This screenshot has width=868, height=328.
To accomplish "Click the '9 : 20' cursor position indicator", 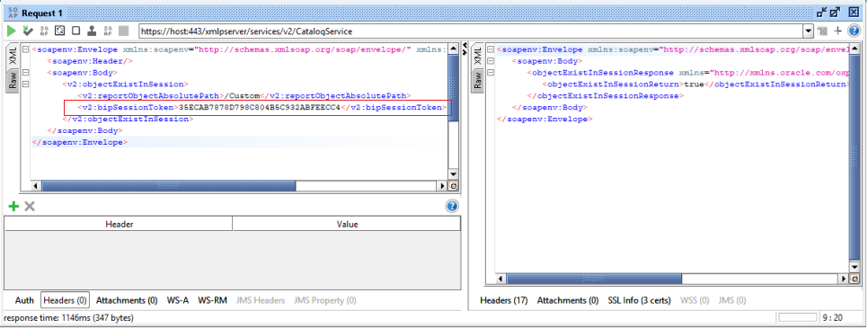I will click(x=833, y=318).
